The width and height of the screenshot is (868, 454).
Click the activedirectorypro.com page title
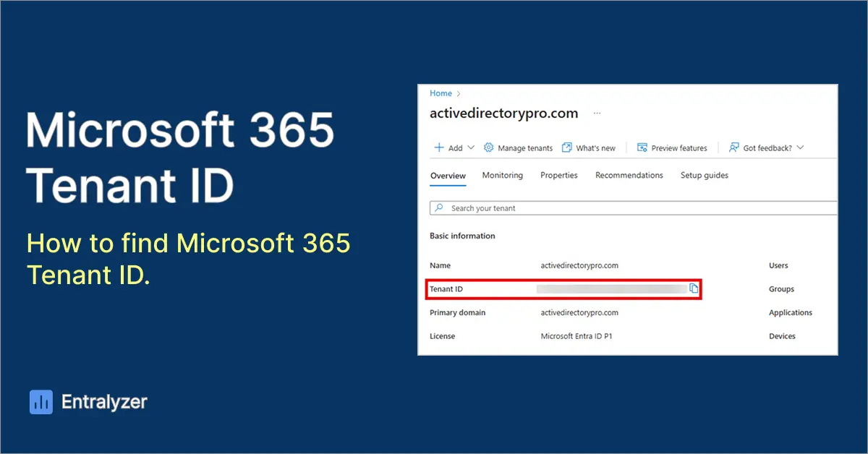(504, 113)
